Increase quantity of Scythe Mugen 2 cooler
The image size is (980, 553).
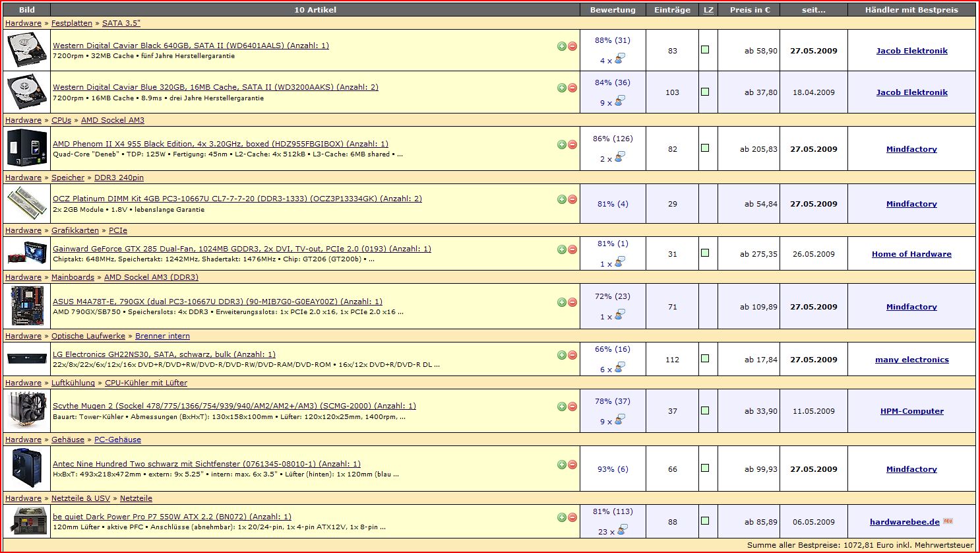[x=562, y=407]
